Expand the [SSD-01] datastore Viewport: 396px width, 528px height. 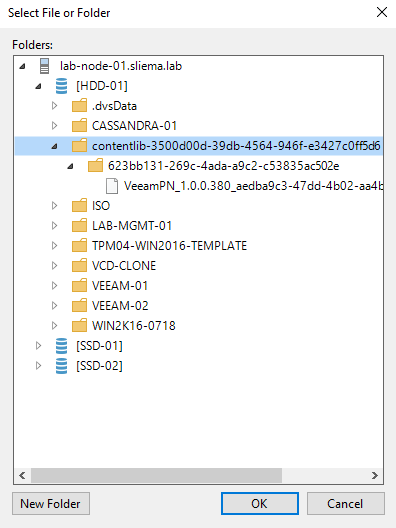tap(38, 346)
